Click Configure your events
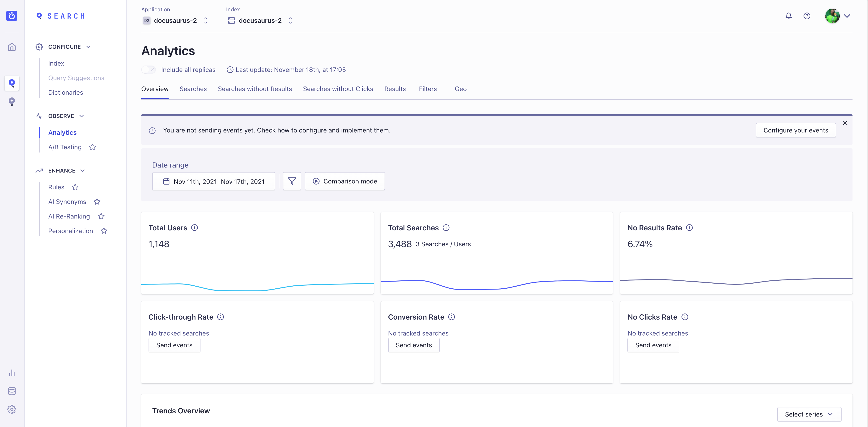 pyautogui.click(x=796, y=130)
